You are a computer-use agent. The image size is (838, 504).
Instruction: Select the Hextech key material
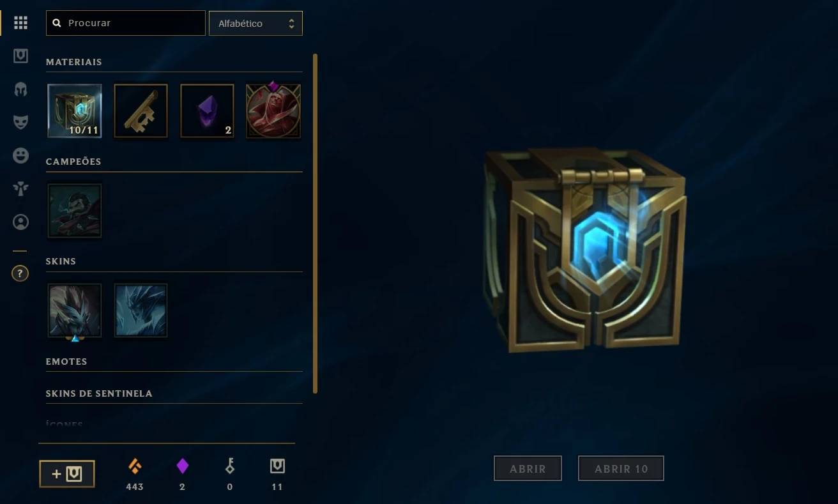tap(141, 111)
